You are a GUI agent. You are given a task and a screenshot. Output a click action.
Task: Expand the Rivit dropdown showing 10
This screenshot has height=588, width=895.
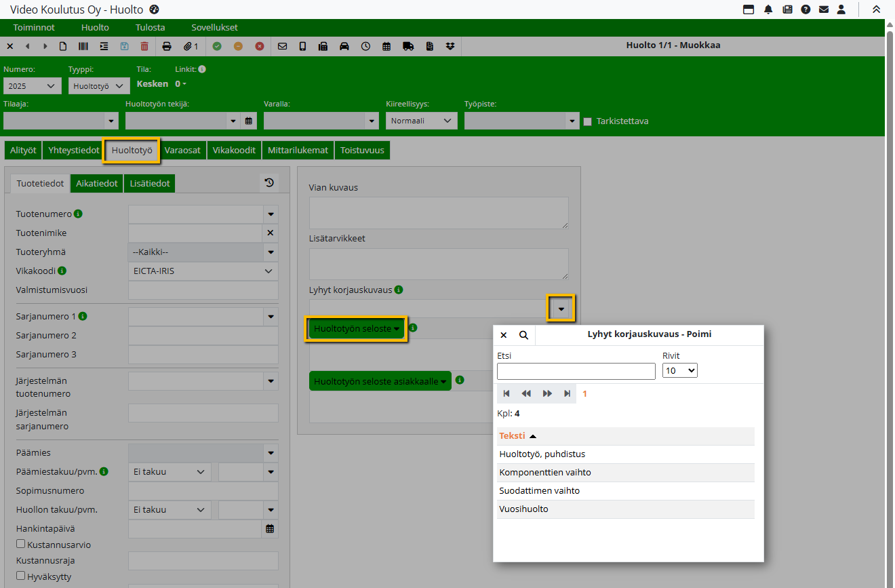(679, 371)
